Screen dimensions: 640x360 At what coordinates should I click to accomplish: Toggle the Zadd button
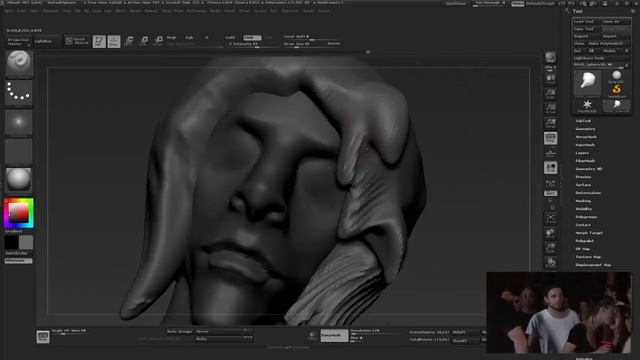230,38
